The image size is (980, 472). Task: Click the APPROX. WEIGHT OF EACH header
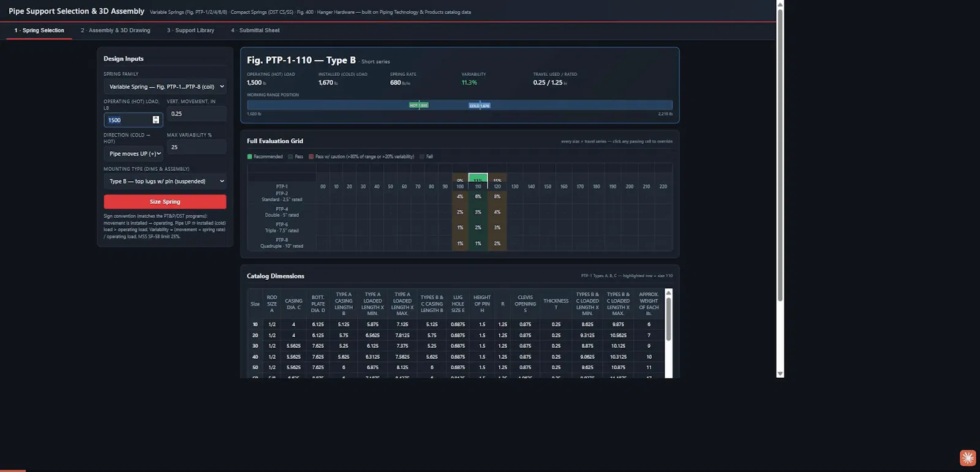tap(649, 304)
